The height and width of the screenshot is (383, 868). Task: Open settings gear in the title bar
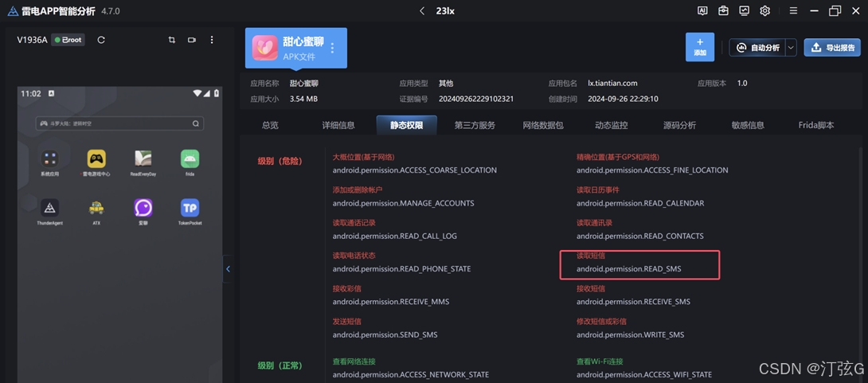coord(765,11)
